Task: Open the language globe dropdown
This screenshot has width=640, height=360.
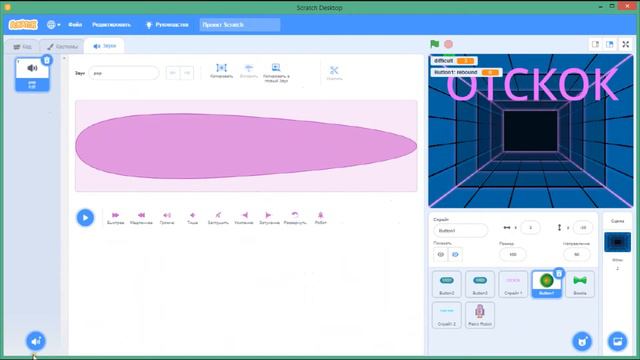Action: (x=53, y=24)
